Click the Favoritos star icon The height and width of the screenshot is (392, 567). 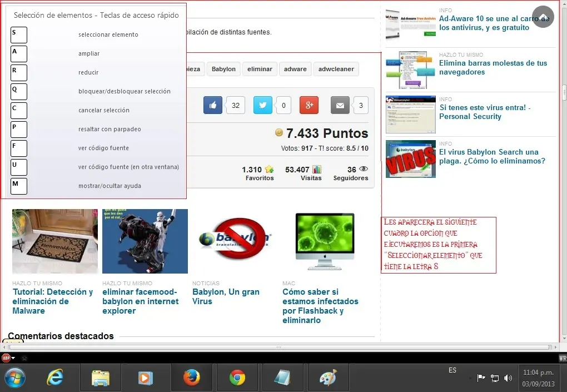[269, 169]
